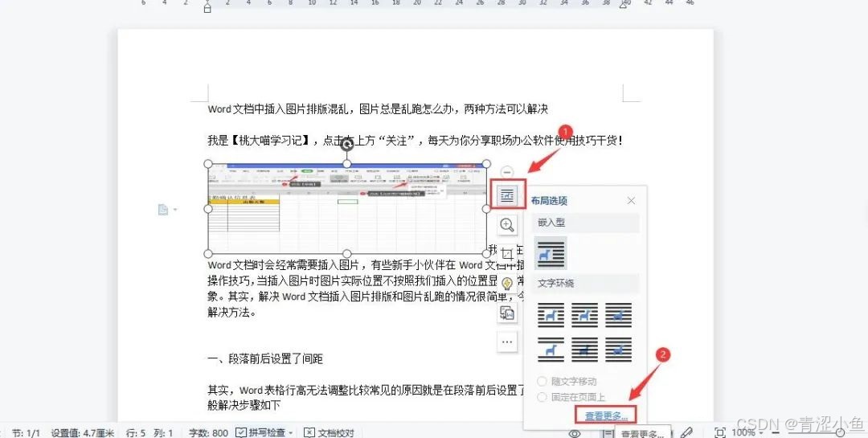Click the pen icon in status bar
This screenshot has width=868, height=438.
coord(686,432)
